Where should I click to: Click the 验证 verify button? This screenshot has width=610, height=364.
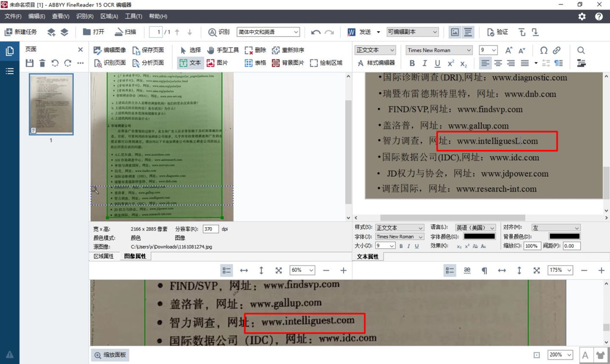coord(498,32)
